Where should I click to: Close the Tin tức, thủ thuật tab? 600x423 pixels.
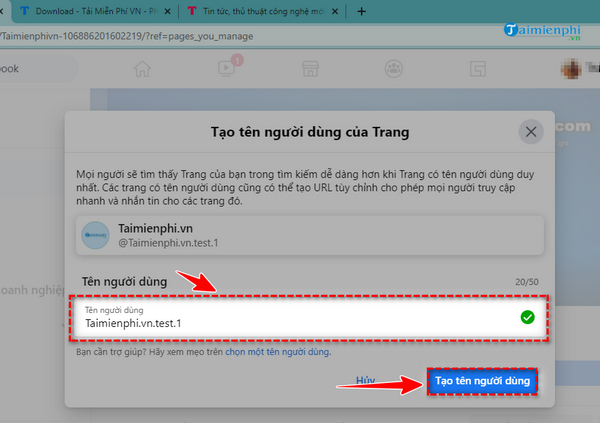pyautogui.click(x=335, y=11)
